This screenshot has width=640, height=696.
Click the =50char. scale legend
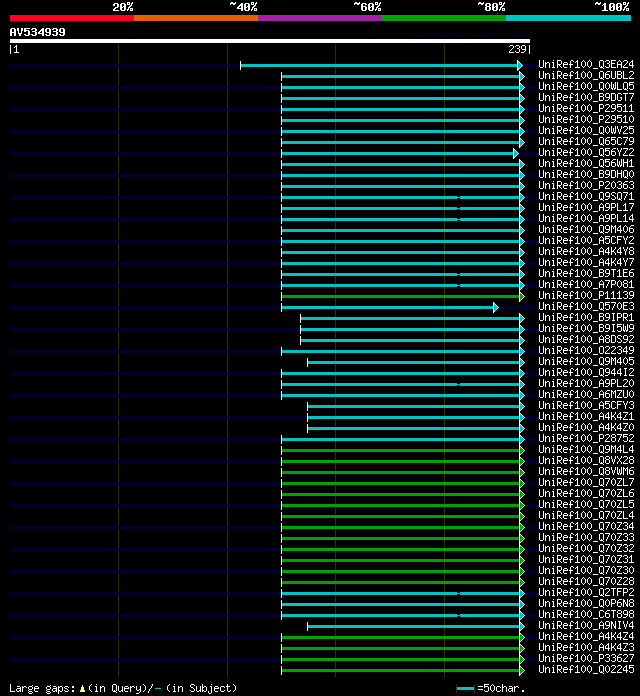pos(491,688)
